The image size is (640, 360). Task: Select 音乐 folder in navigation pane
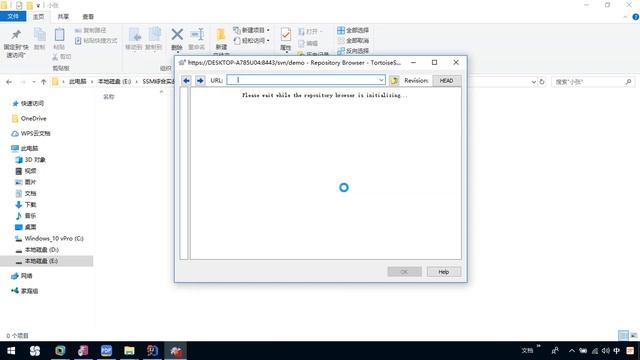point(30,216)
